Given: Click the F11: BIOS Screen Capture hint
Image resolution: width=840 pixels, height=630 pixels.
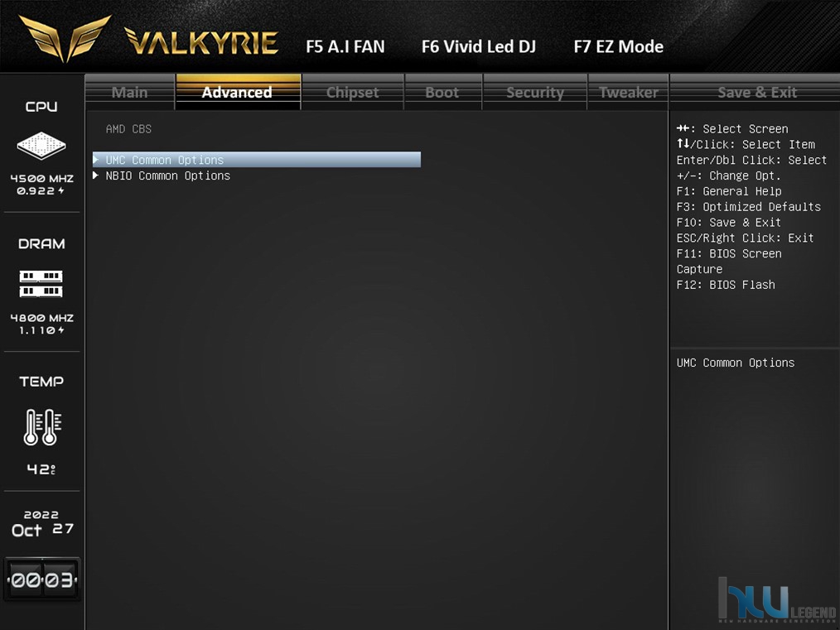Looking at the screenshot, I should (728, 262).
